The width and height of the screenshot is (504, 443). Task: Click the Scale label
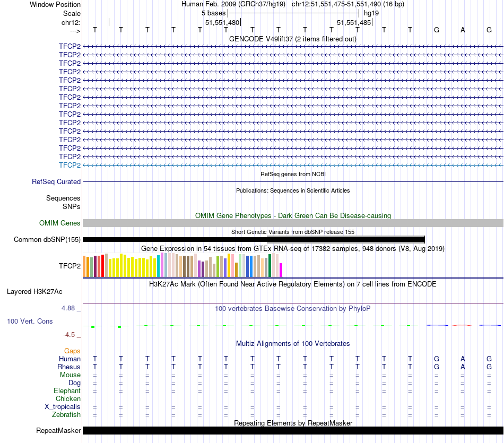pyautogui.click(x=72, y=13)
